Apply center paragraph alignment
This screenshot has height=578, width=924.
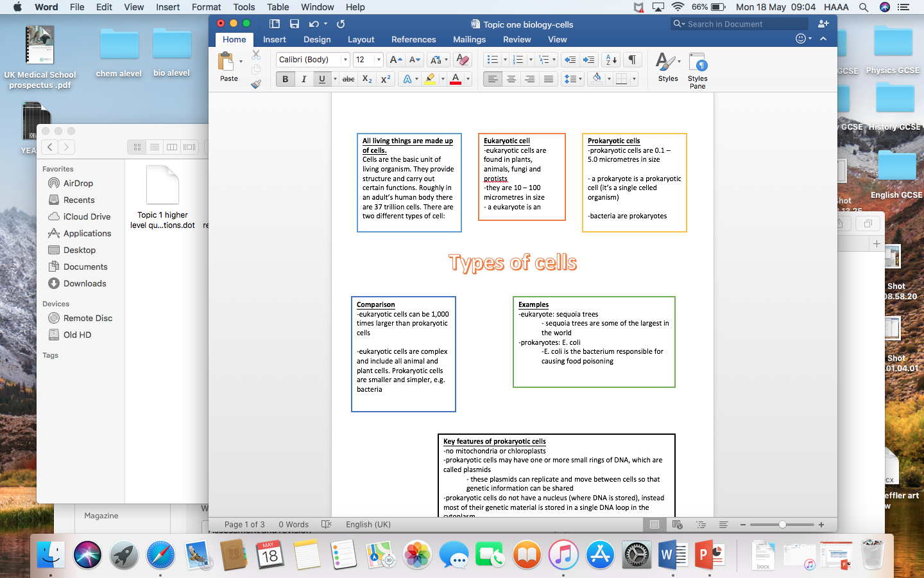point(511,79)
